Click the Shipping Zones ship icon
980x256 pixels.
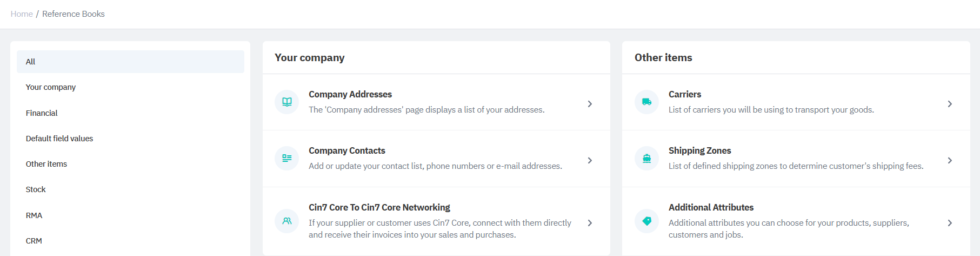coord(646,158)
